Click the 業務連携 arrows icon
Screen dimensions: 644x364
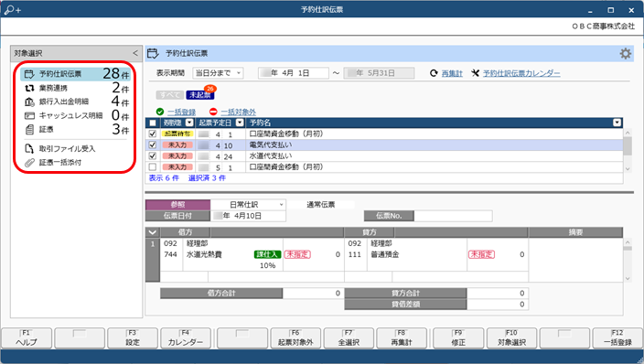(29, 88)
